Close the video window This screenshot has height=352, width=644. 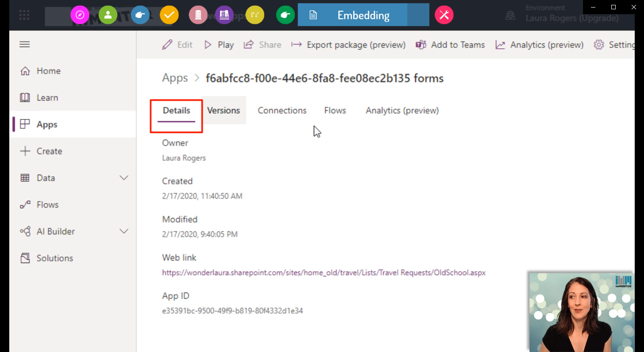(x=634, y=7)
